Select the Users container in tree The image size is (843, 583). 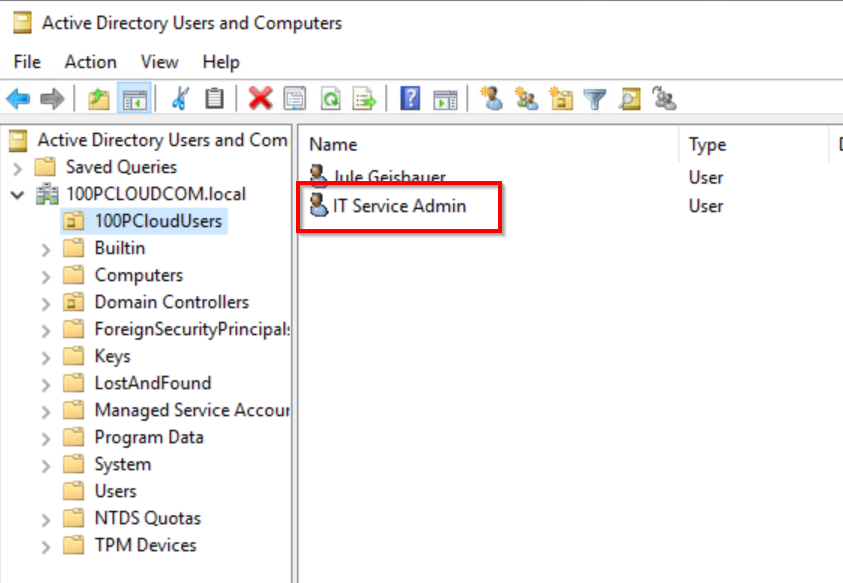(115, 491)
